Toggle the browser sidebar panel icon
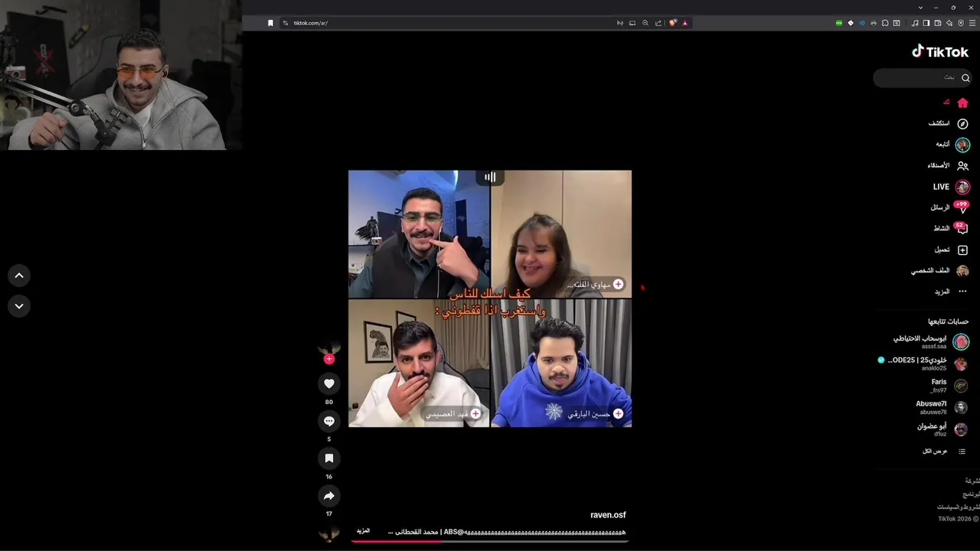Viewport: 980px width, 551px height. tap(926, 23)
